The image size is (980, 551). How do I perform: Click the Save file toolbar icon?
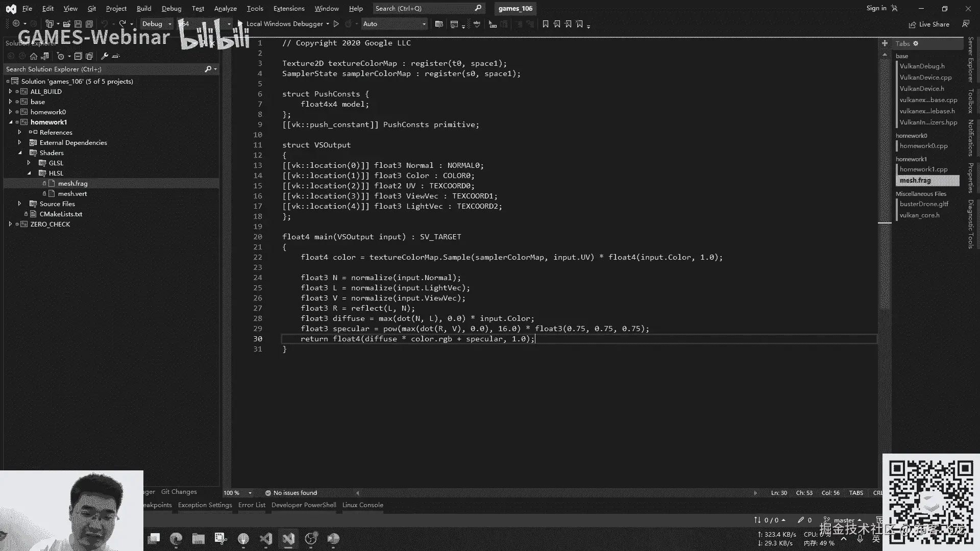[78, 24]
